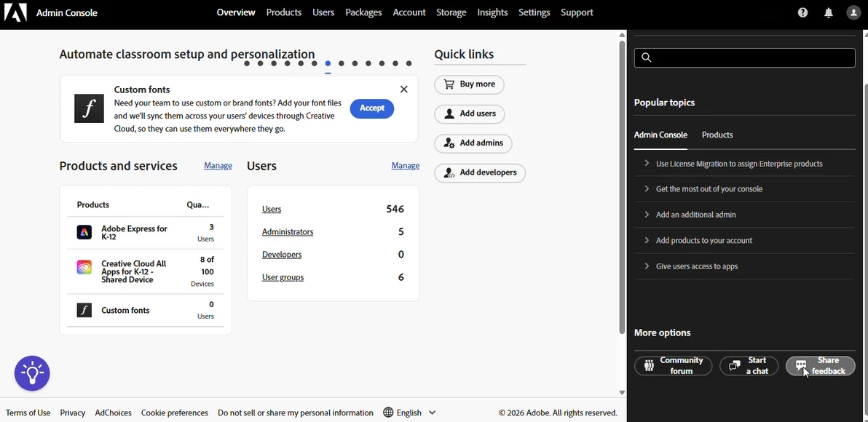This screenshot has width=868, height=422.
Task: Click the lightbulb tips floating button
Action: click(32, 373)
